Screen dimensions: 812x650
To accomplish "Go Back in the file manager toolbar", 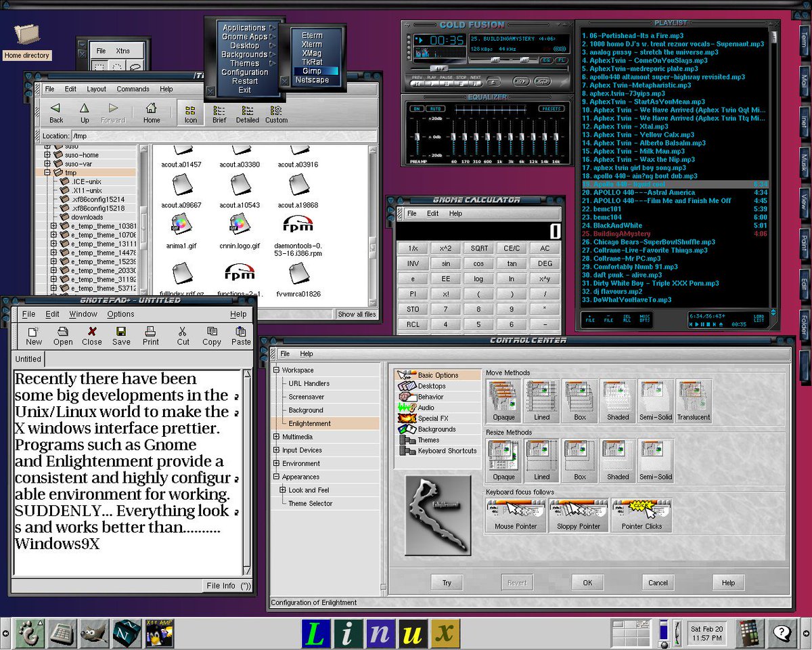I will (56, 112).
